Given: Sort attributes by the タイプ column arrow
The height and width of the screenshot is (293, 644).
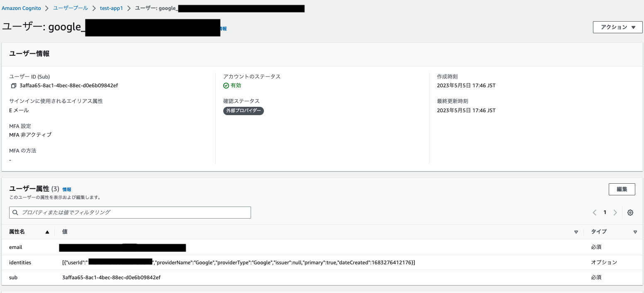Looking at the screenshot, I should coord(635,232).
